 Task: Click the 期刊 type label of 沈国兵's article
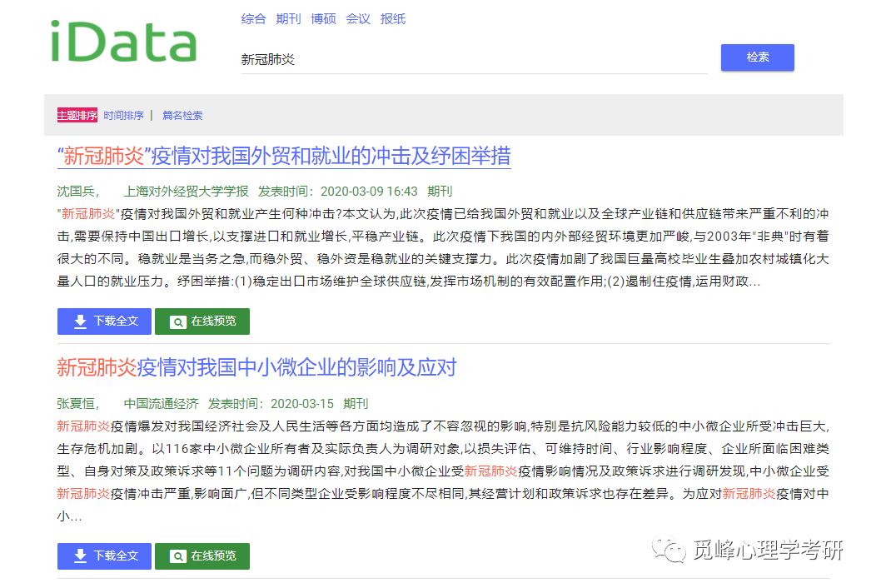440,192
